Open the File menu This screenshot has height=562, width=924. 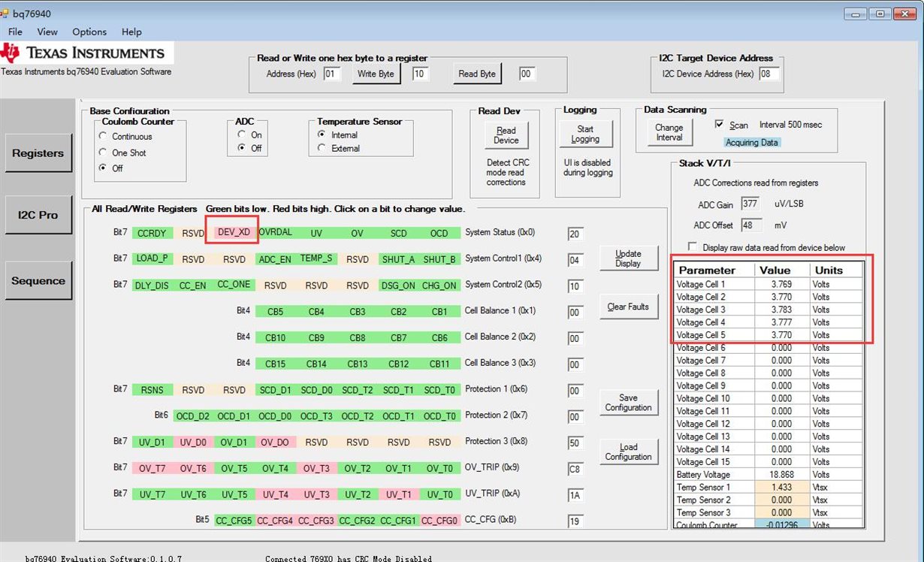pos(15,32)
